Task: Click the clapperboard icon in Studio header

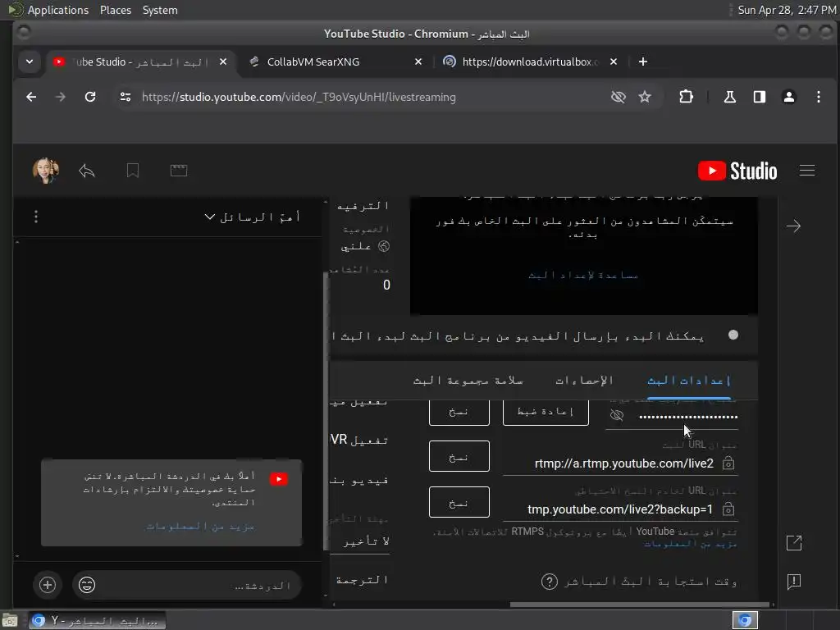Action: pyautogui.click(x=179, y=171)
